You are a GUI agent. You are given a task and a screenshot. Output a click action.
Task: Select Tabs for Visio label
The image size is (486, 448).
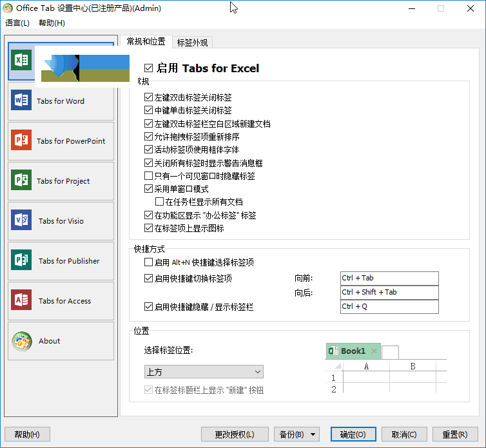pyautogui.click(x=61, y=221)
